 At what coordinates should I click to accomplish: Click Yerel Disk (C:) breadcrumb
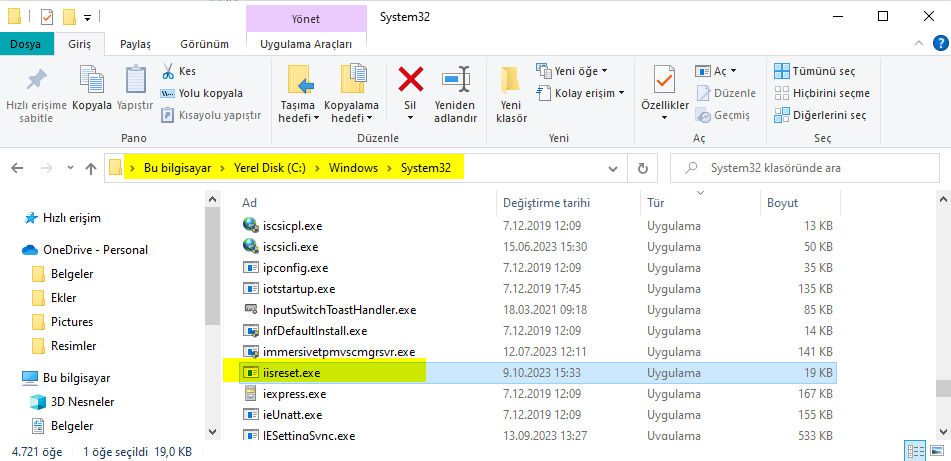pyautogui.click(x=269, y=168)
